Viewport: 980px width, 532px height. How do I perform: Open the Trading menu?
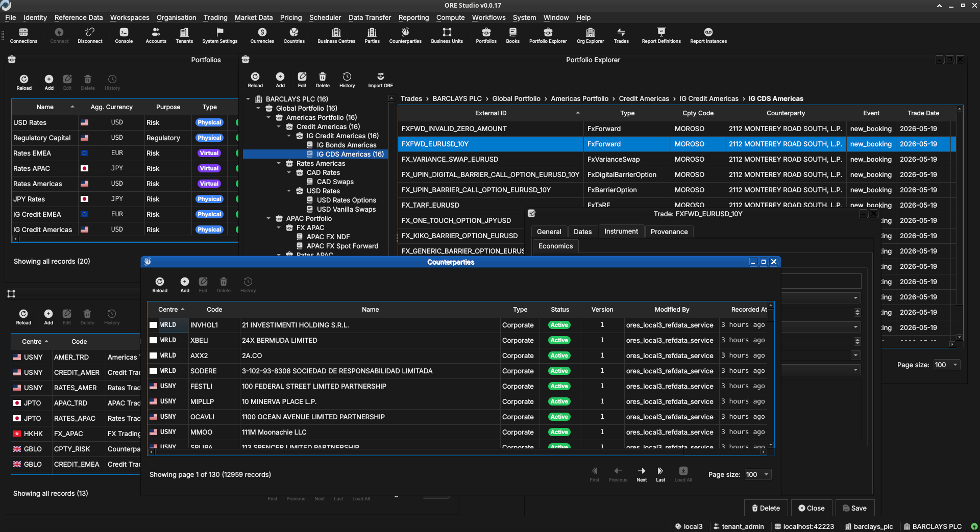(215, 17)
